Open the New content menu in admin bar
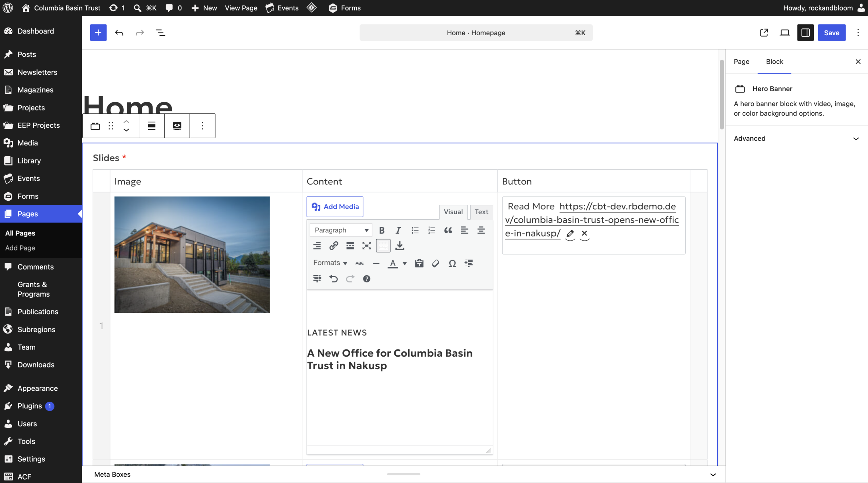The image size is (868, 483). (204, 8)
